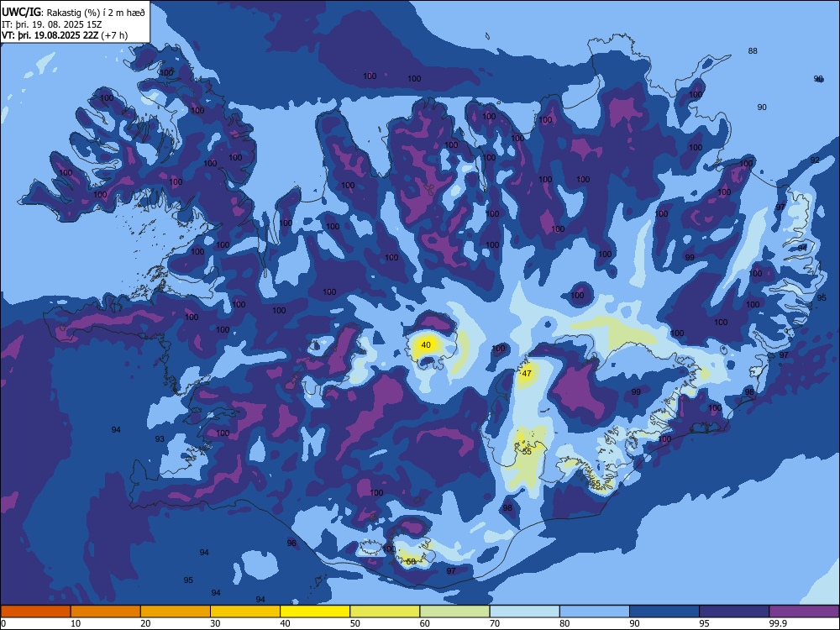Viewport: 840px width, 630px height.
Task: Click the 10 label on the legend scale
Action: [x=76, y=623]
